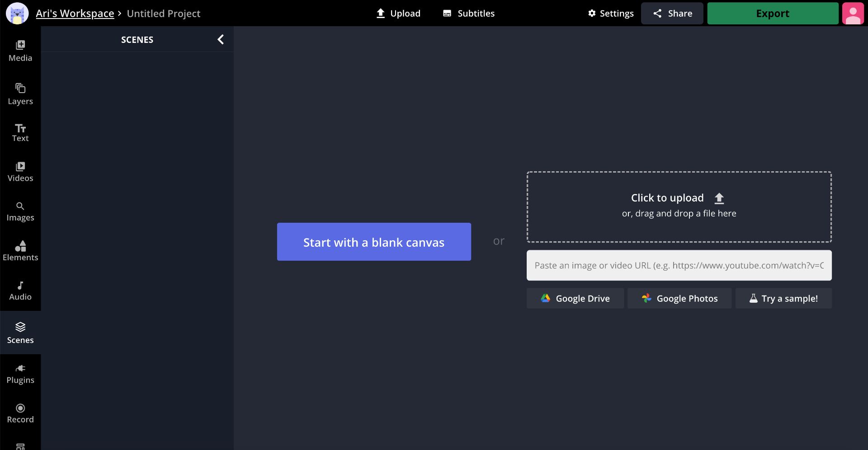Export the project
868x450 pixels.
coord(773,14)
